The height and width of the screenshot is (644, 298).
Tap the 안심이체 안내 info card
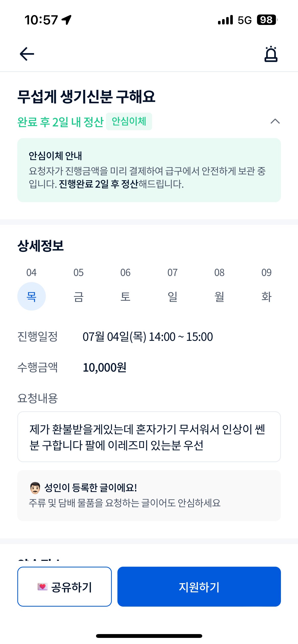[x=149, y=170]
